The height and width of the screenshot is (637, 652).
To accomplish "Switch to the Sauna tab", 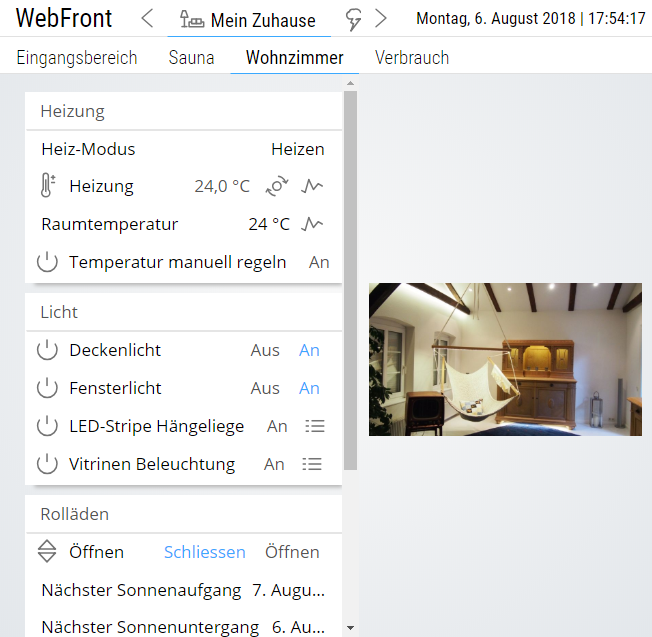I will (191, 58).
